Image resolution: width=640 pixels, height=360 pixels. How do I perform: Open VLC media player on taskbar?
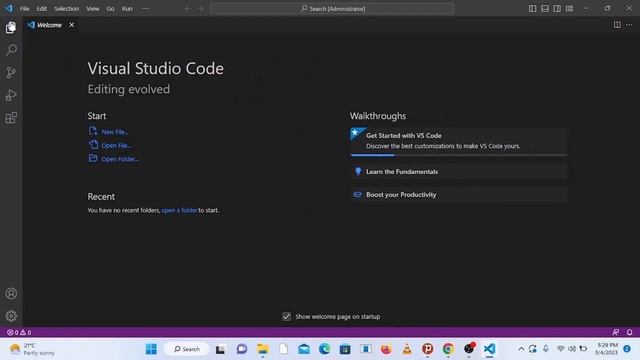[x=407, y=349]
